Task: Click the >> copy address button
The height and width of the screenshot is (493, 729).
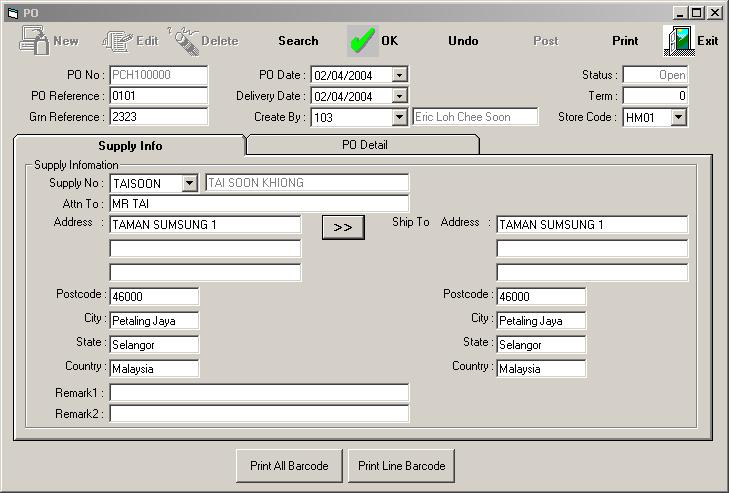Action: pos(343,227)
